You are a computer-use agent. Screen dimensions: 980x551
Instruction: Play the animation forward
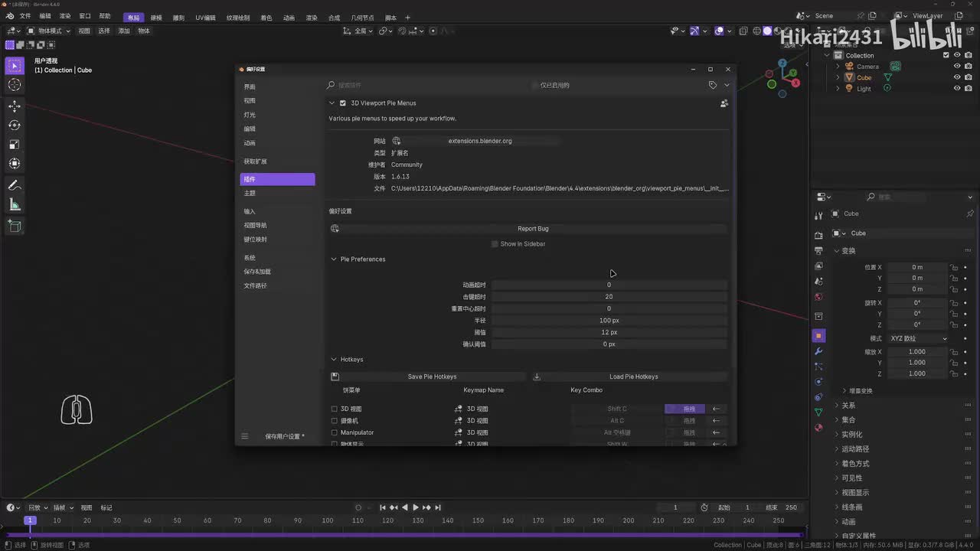(x=416, y=507)
